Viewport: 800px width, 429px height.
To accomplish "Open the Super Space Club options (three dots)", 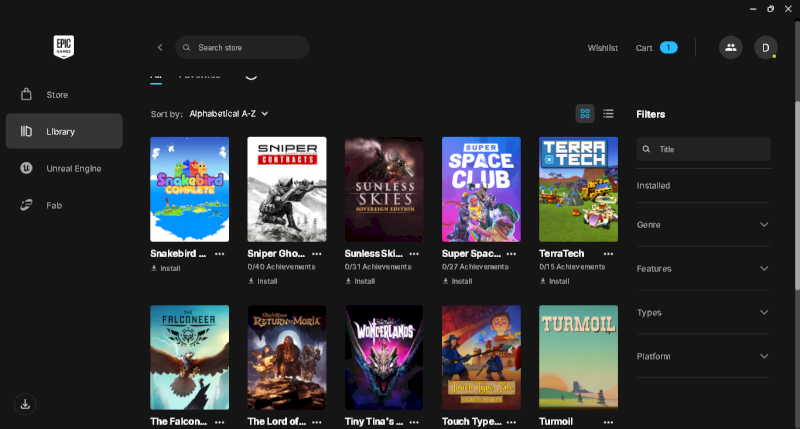I will 511,254.
